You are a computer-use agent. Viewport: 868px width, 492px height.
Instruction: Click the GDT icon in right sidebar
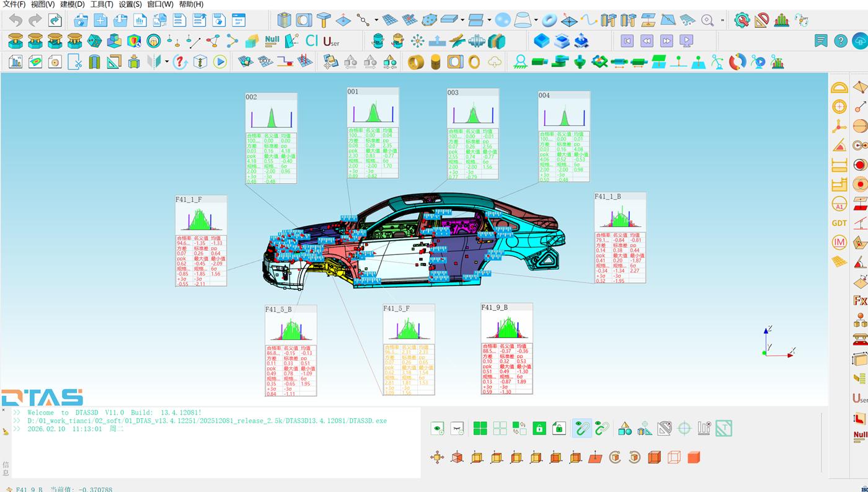pos(839,223)
